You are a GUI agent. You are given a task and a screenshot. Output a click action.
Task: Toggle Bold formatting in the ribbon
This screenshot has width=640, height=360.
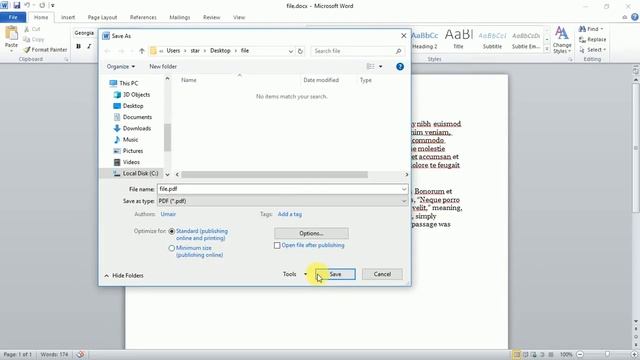[78, 46]
